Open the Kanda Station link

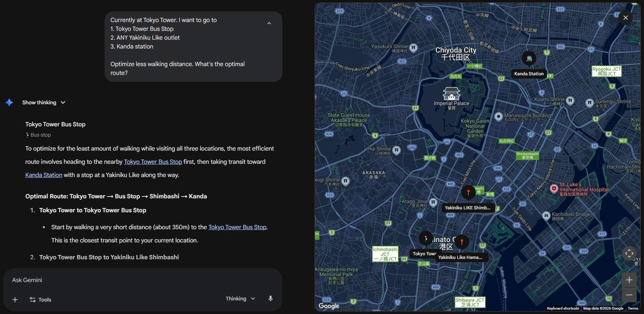pos(44,175)
